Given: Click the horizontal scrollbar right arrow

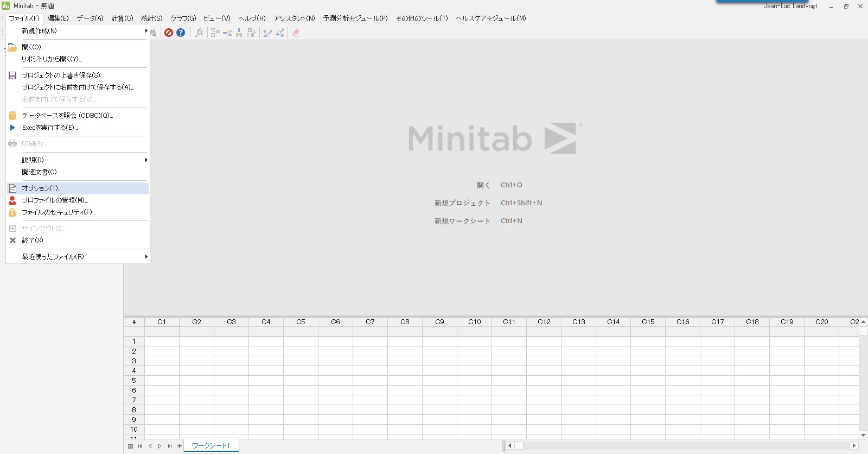Looking at the screenshot, I should point(854,446).
